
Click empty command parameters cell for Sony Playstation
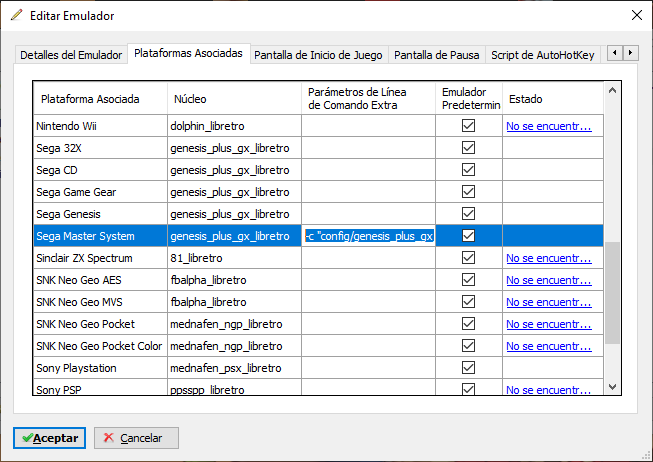[x=369, y=368]
